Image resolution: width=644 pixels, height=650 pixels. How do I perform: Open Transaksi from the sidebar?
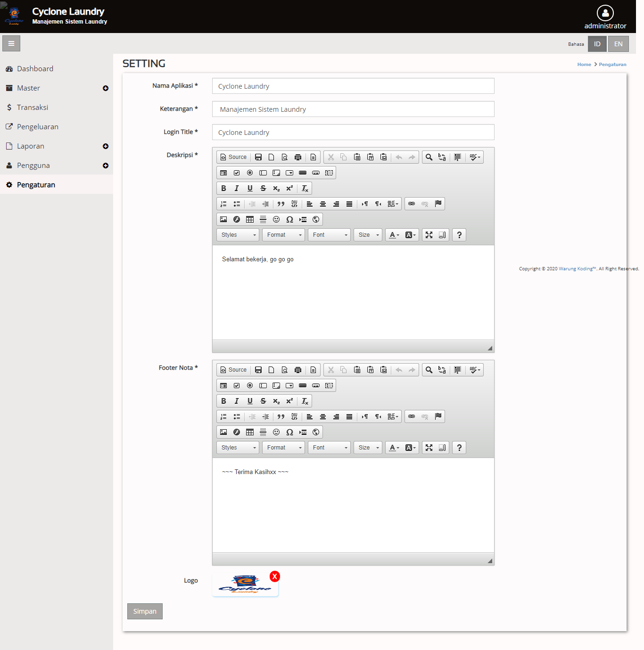click(33, 108)
